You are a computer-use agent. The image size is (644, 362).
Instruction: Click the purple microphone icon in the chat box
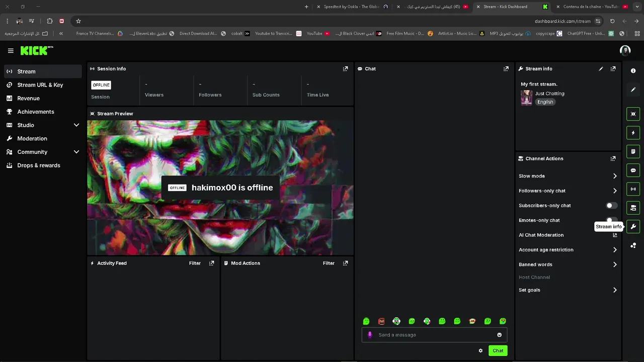[370, 335]
